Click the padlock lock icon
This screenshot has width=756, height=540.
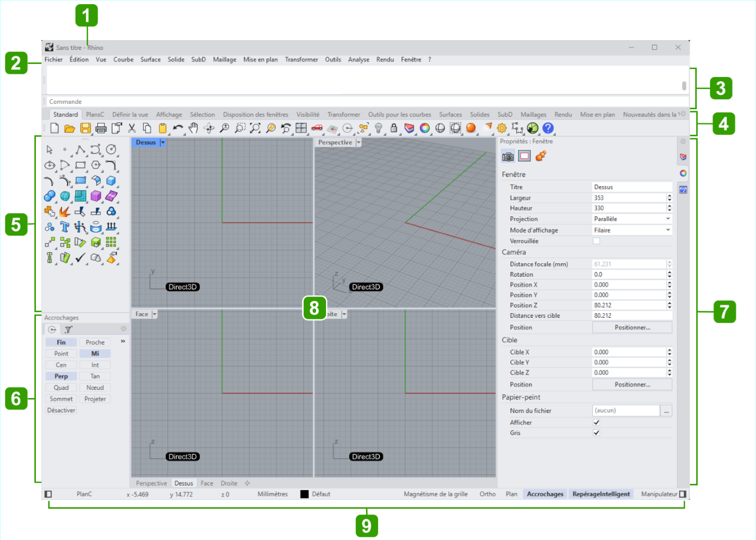394,128
